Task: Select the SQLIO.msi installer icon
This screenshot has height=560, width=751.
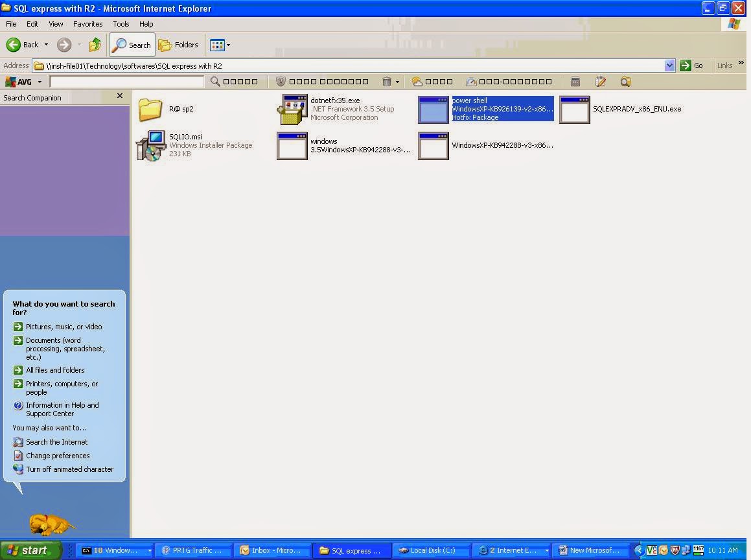Action: click(x=151, y=146)
